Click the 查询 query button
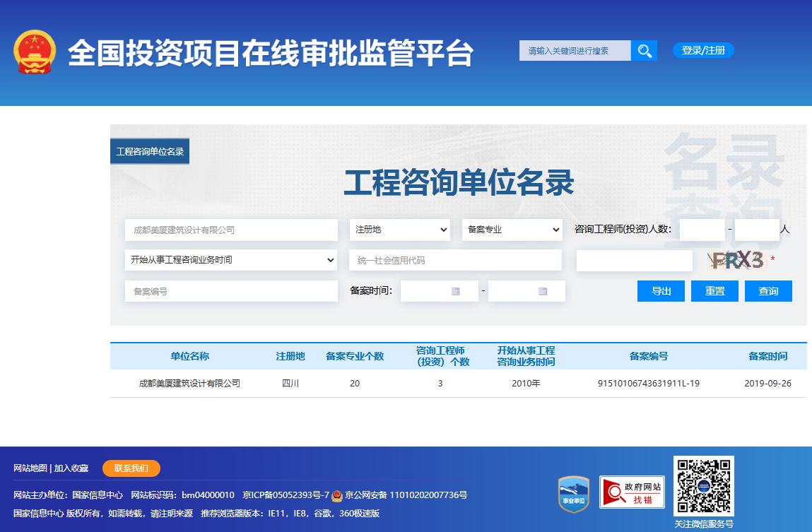Viewport: 812px width, 532px height. 768,291
